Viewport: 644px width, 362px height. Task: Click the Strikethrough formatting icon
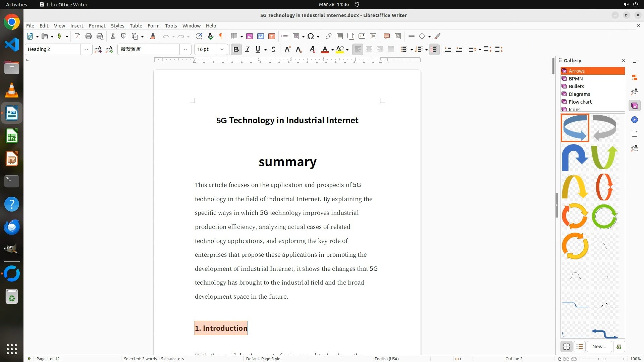pos(273,49)
